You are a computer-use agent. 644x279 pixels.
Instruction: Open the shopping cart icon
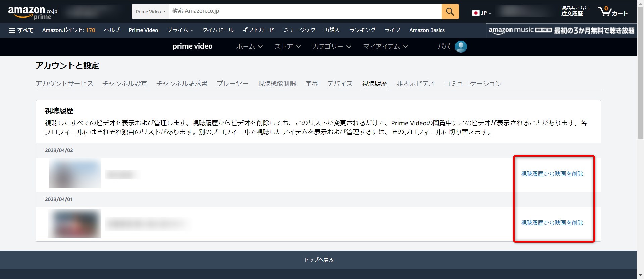click(x=612, y=12)
